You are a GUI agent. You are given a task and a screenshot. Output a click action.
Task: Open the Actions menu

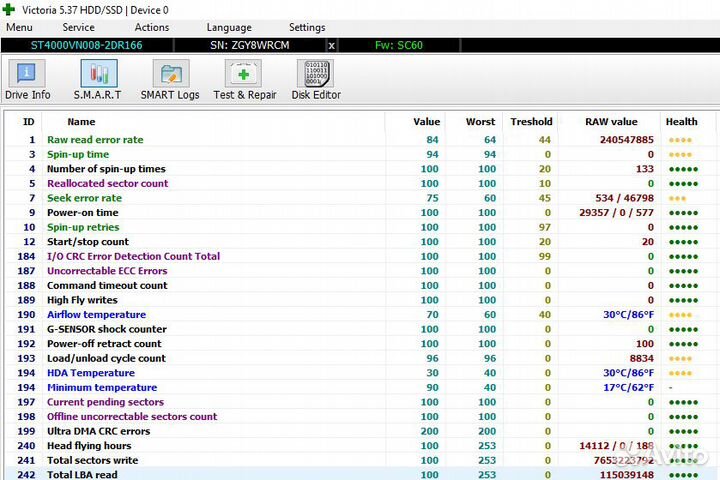coord(151,28)
